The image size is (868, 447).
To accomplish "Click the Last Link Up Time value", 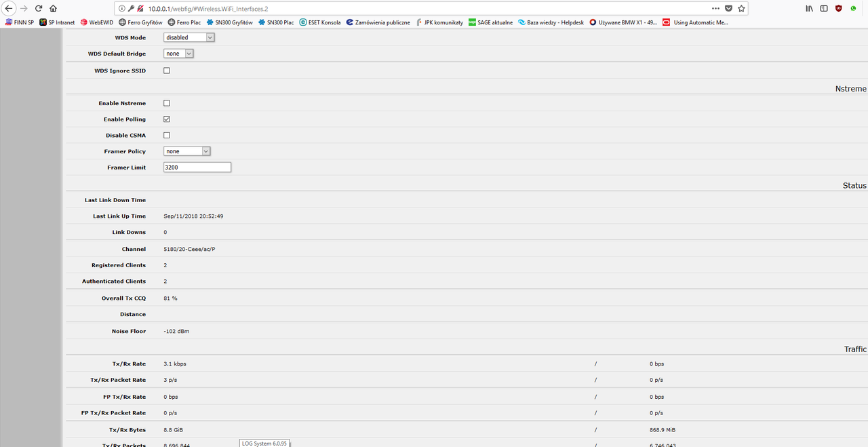I will (193, 216).
